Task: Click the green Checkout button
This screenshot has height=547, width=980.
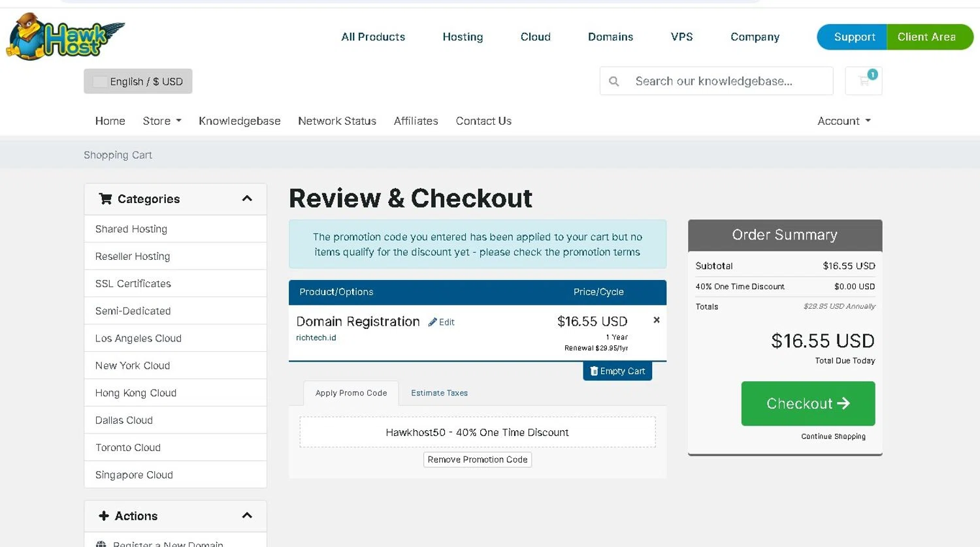Action: tap(808, 403)
